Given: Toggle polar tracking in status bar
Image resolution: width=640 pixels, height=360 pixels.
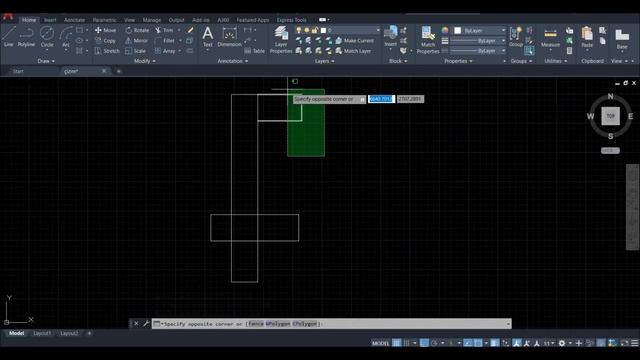Looking at the screenshot, I should point(434,343).
